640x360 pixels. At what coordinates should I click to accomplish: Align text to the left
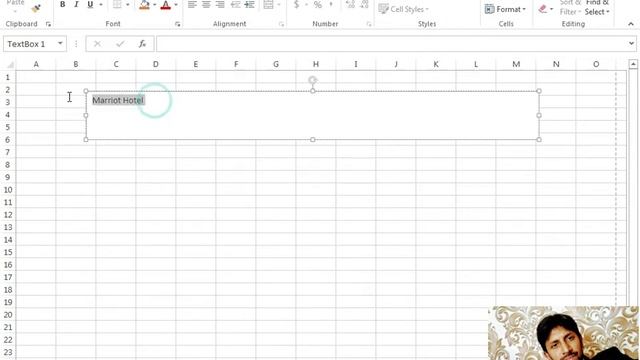(x=192, y=4)
